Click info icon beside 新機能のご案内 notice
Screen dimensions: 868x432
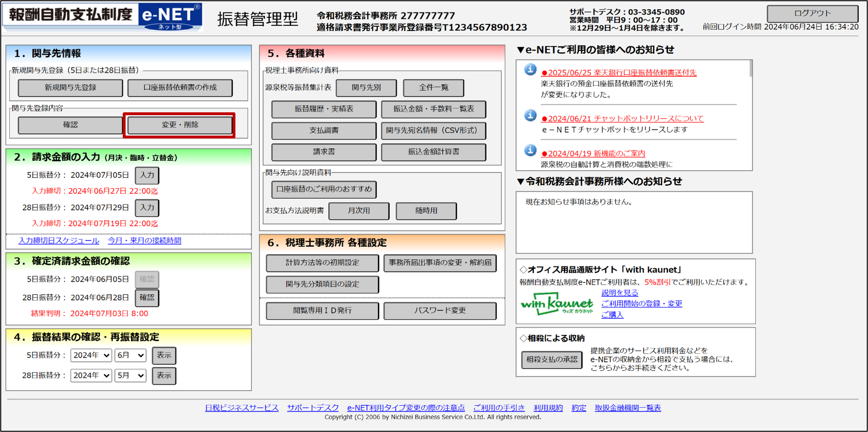(530, 150)
